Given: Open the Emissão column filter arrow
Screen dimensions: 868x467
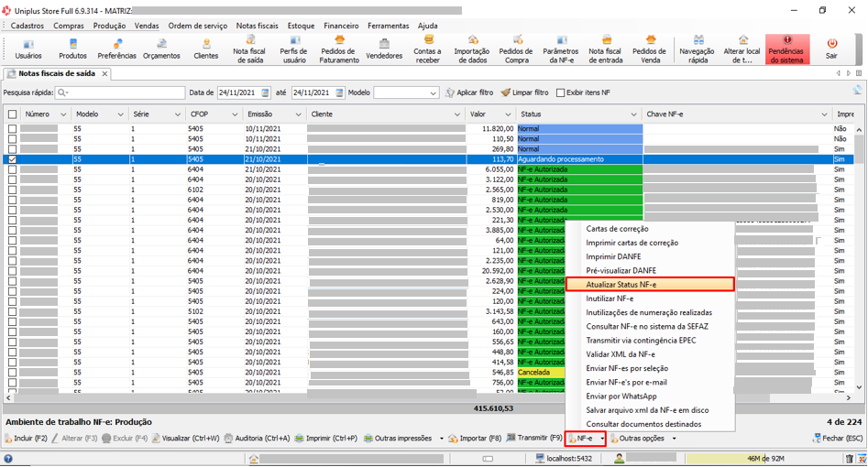Looking at the screenshot, I should [299, 114].
